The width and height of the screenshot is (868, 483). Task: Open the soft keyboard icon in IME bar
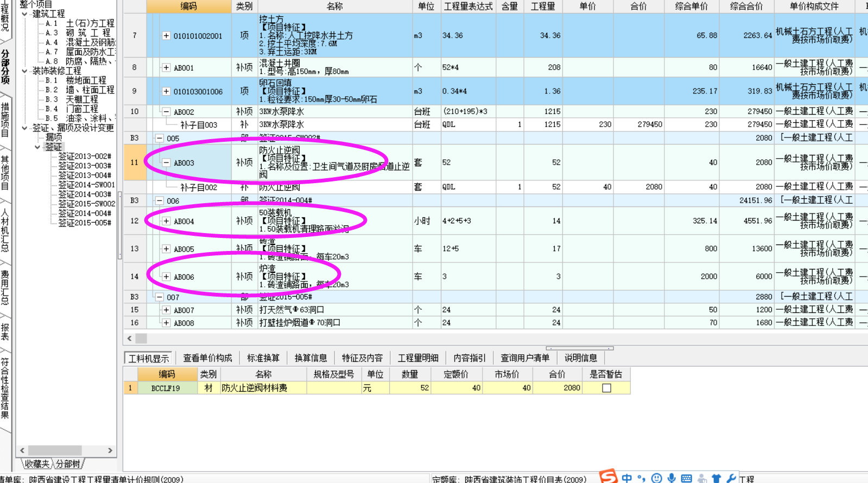[x=687, y=478]
